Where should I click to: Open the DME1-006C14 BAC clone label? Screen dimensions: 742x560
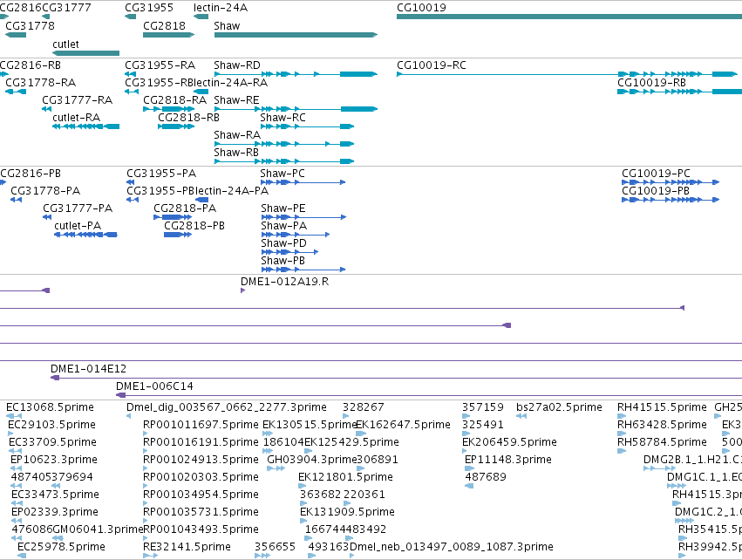click(154, 386)
